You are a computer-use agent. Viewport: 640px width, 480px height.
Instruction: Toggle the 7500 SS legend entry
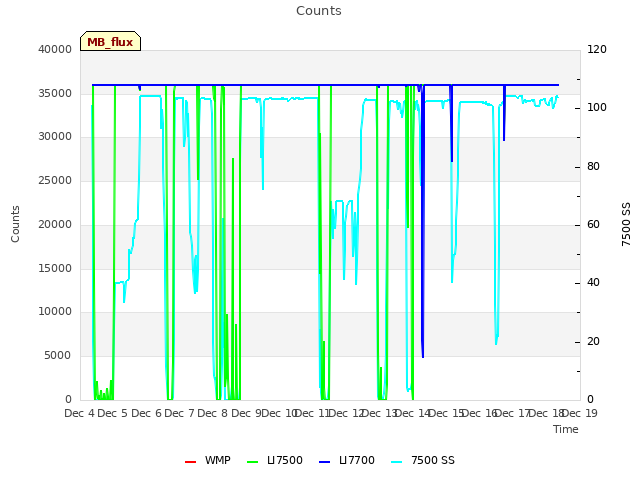coord(422,460)
